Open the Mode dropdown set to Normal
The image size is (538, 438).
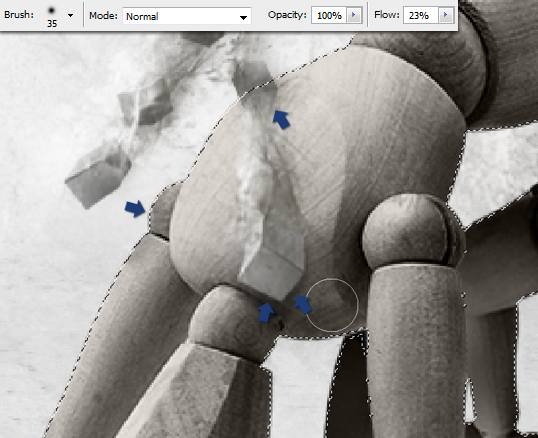pyautogui.click(x=187, y=16)
